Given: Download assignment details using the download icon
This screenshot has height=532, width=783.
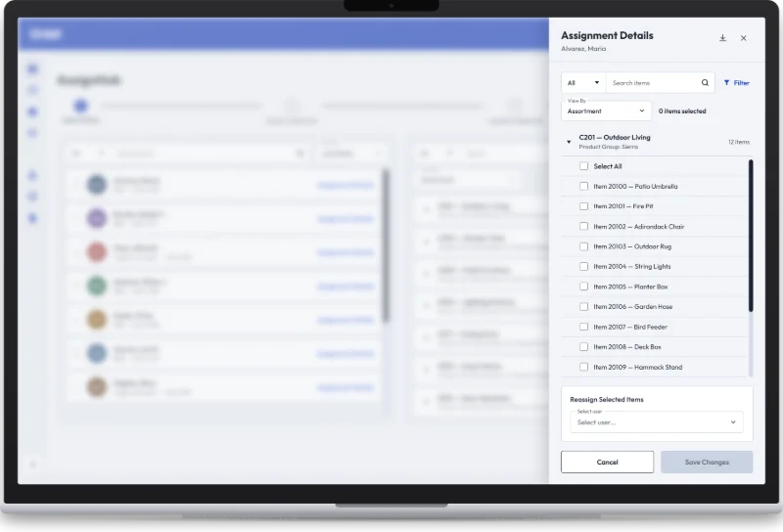Looking at the screenshot, I should coord(722,38).
